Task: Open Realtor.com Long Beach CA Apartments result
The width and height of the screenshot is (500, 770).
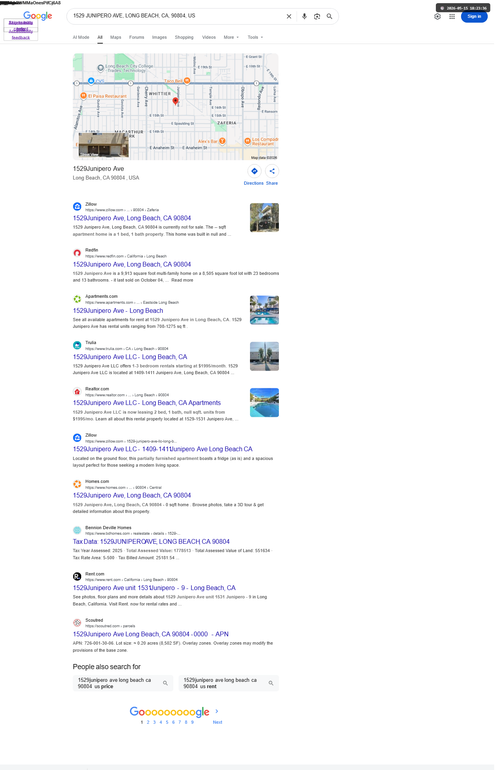Action: (147, 403)
